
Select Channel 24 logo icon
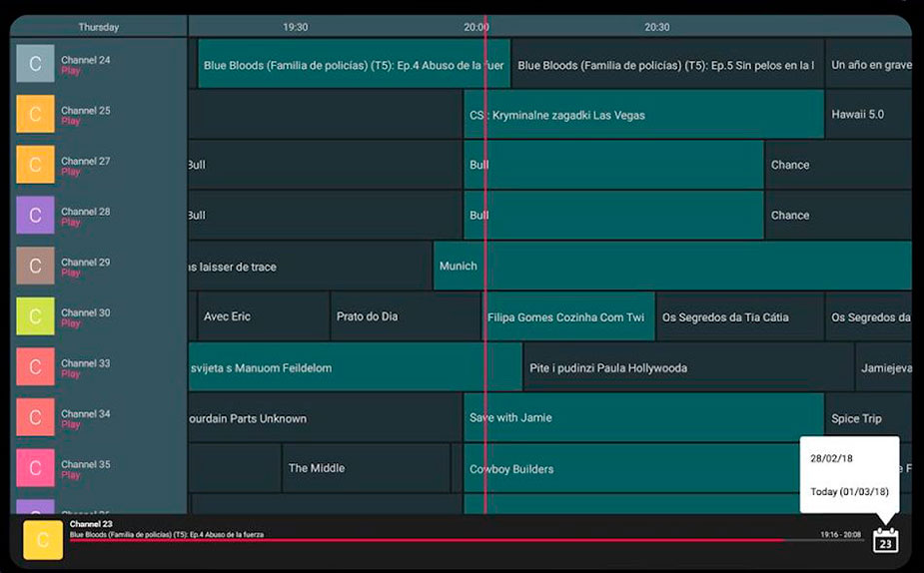pos(35,63)
